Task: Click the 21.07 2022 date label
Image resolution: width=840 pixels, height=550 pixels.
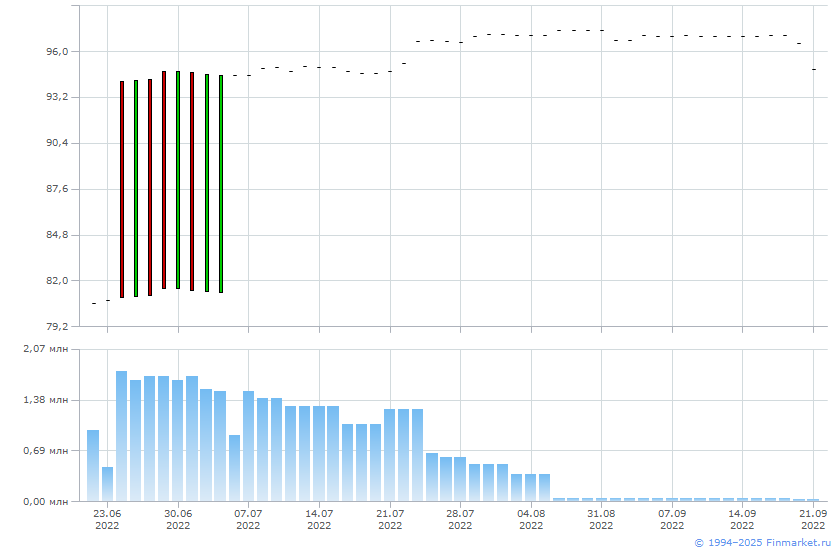Action: pyautogui.click(x=390, y=519)
